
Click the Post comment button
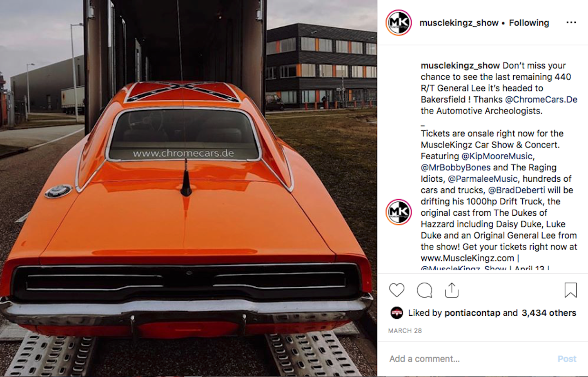pyautogui.click(x=567, y=359)
